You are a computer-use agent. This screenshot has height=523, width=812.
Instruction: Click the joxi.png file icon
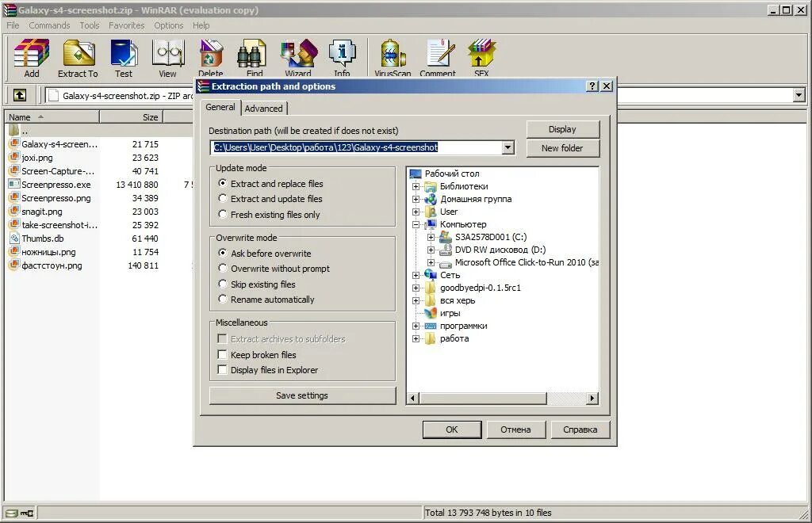tap(14, 157)
